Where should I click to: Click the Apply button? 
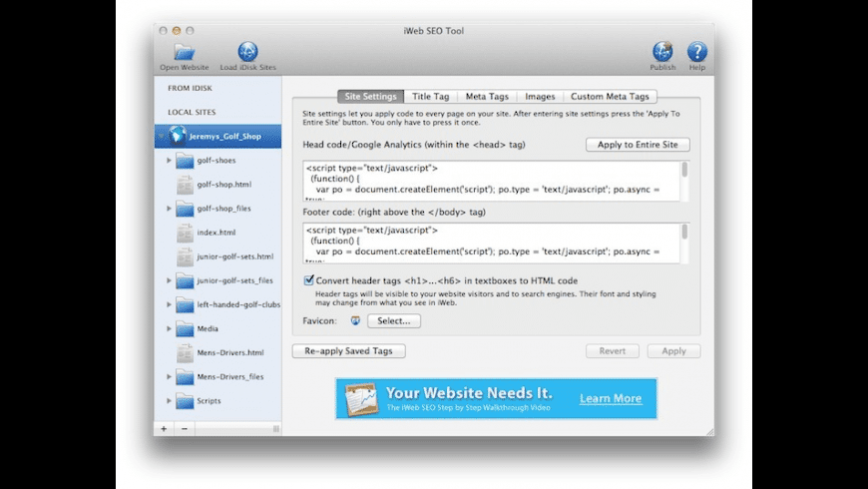673,351
